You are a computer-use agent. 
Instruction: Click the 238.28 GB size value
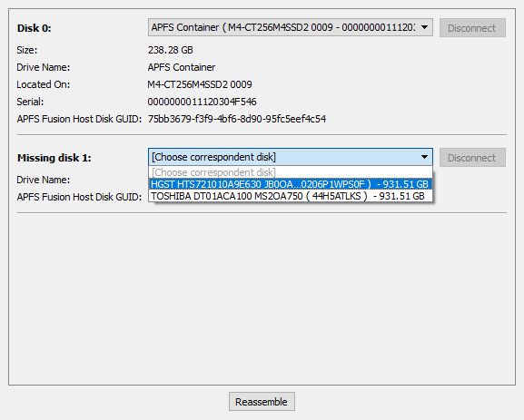pyautogui.click(x=171, y=50)
